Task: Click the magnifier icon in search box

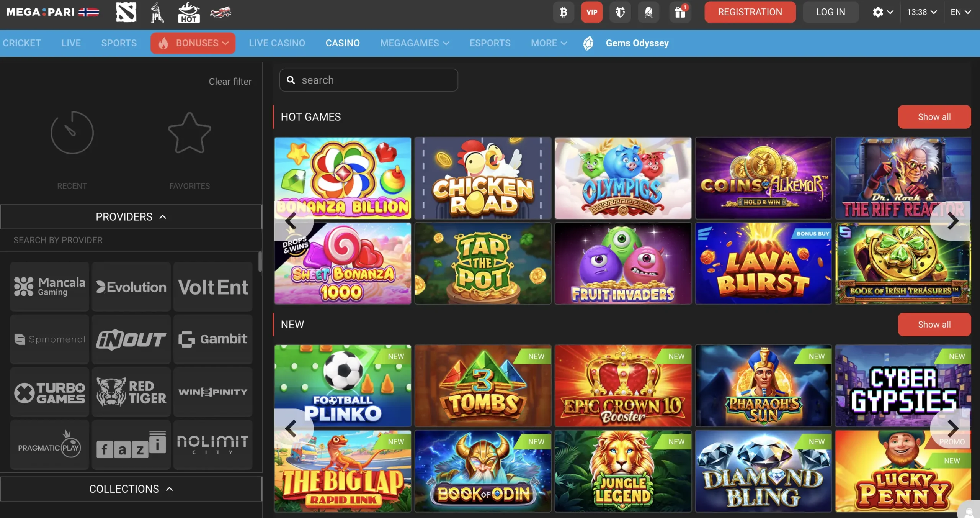Action: [291, 80]
